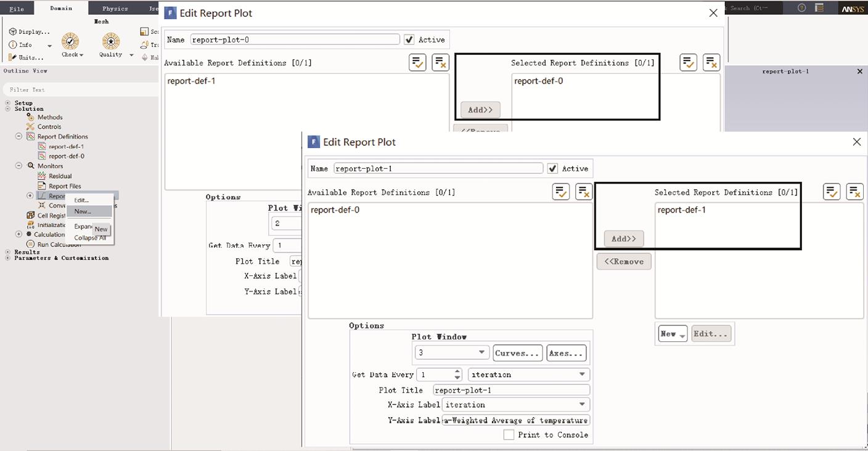Close the report-plot-1 tab
The height and width of the screenshot is (451, 868).
pyautogui.click(x=860, y=71)
